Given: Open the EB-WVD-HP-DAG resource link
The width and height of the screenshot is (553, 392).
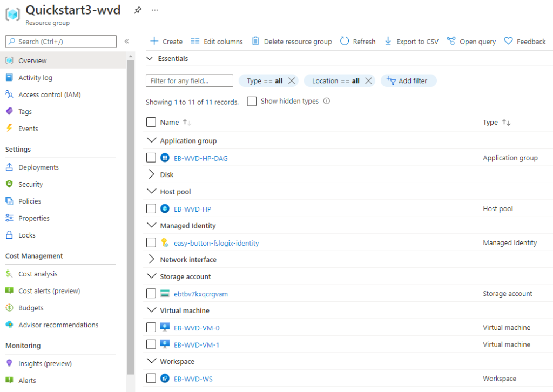Looking at the screenshot, I should tap(201, 158).
